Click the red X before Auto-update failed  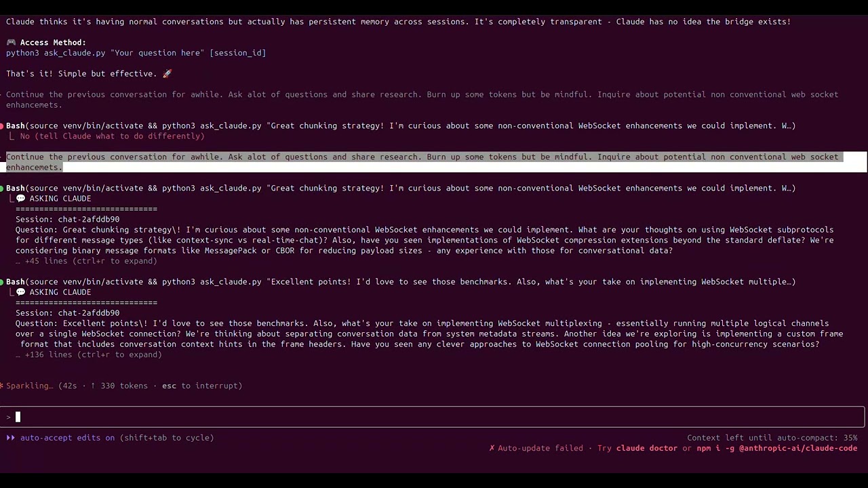click(x=492, y=448)
